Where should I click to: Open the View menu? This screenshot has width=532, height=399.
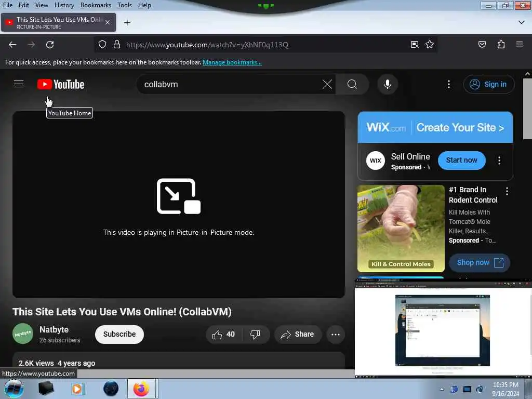tap(42, 5)
